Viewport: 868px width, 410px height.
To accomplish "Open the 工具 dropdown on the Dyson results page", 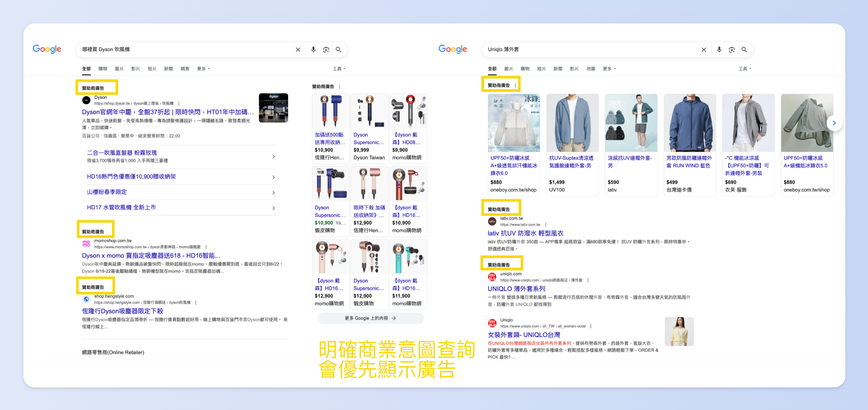I will point(339,69).
